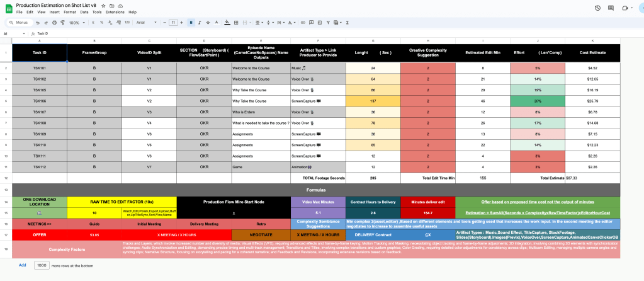The image size is (644, 281).
Task: Open the name box dropdown arrow
Action: click(x=24, y=33)
